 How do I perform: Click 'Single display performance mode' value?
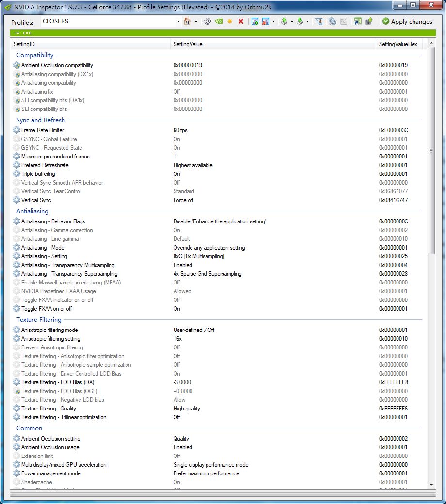pos(211,465)
